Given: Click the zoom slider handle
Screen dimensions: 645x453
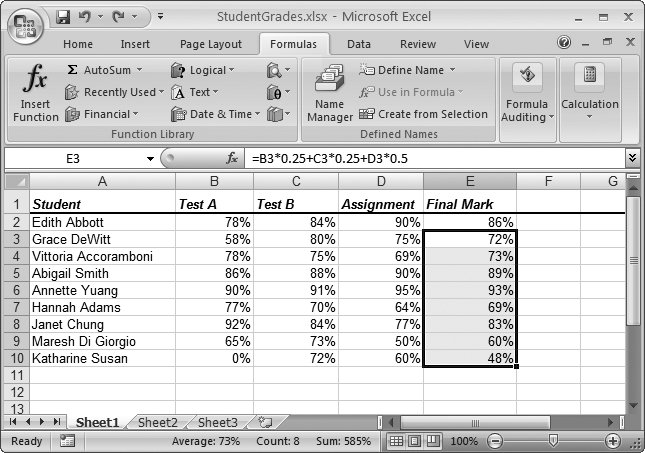Looking at the screenshot, I should pos(553,441).
